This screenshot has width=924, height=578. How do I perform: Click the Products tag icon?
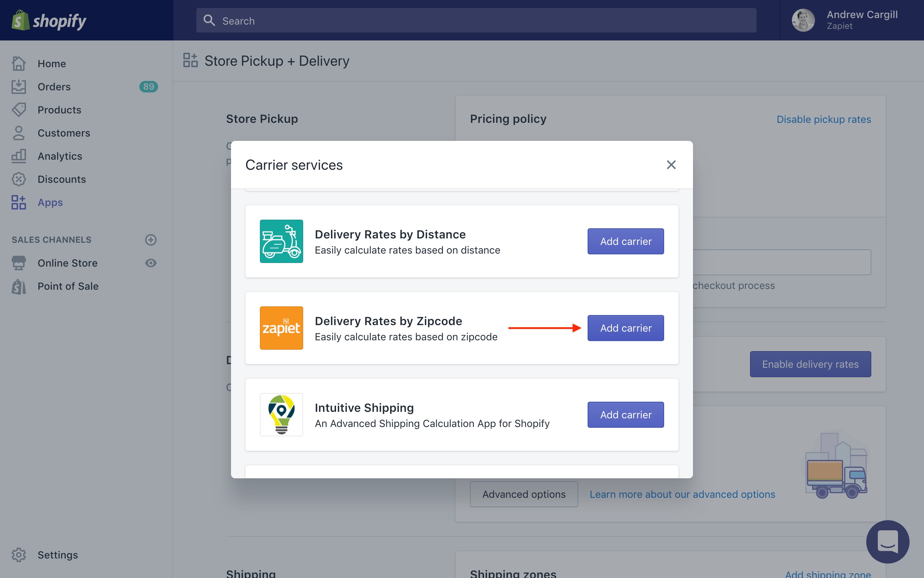tap(19, 110)
